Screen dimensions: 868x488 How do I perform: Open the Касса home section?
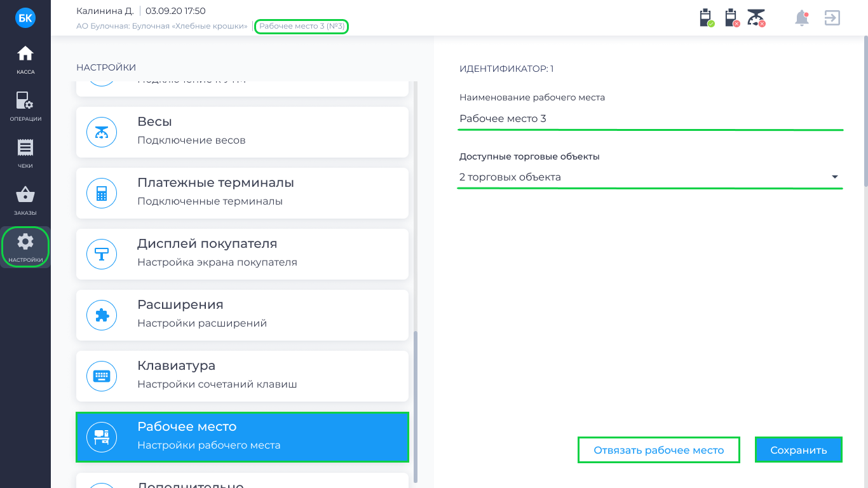coord(25,60)
